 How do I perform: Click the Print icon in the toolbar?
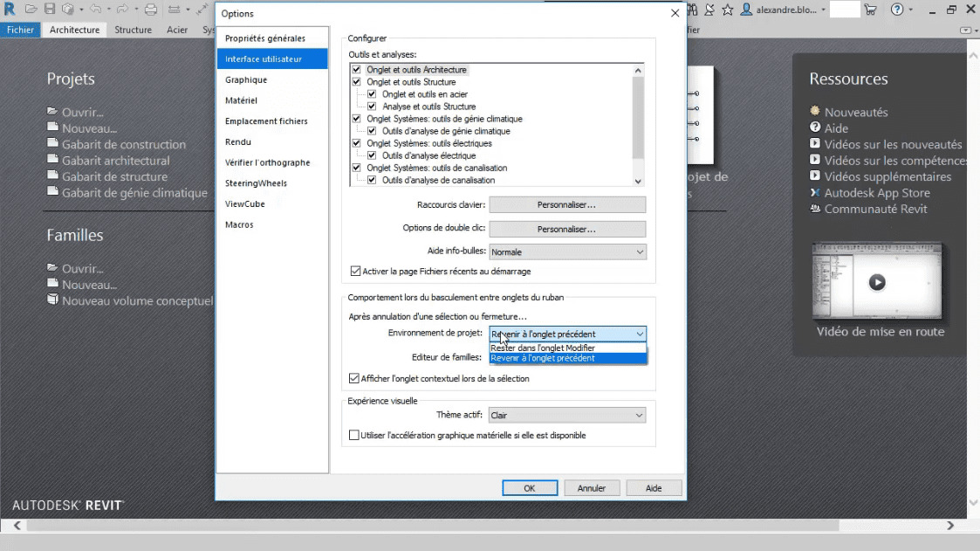pos(151,10)
